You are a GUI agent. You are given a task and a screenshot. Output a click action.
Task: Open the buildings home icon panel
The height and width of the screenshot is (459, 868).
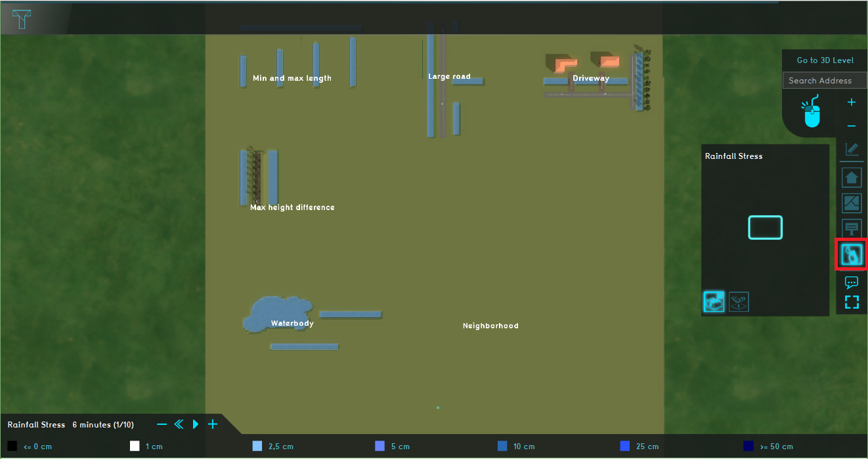tap(852, 177)
